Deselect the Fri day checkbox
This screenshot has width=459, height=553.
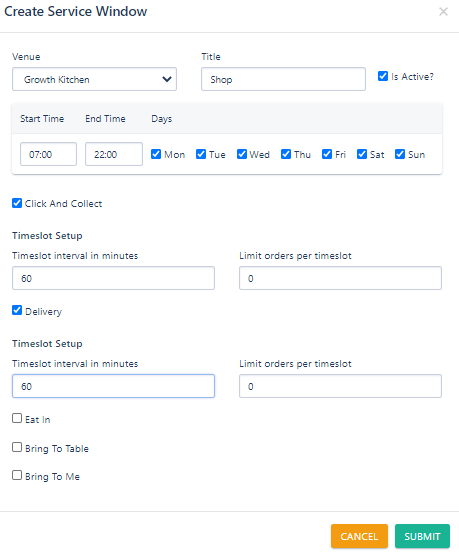[x=327, y=154]
